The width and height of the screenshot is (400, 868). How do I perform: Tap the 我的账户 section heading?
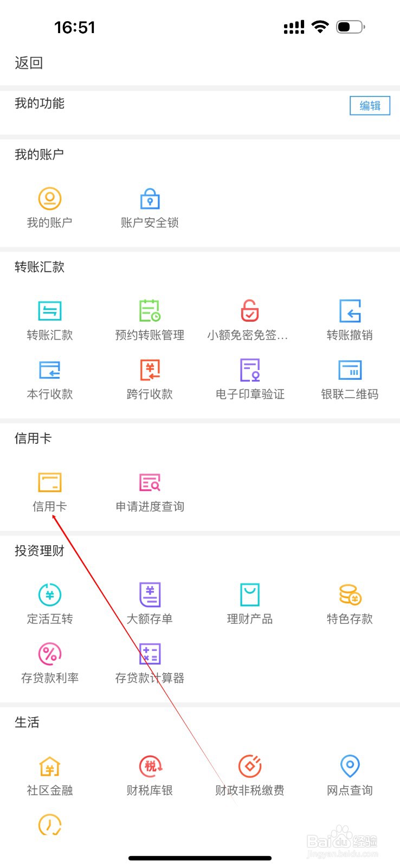(40, 155)
